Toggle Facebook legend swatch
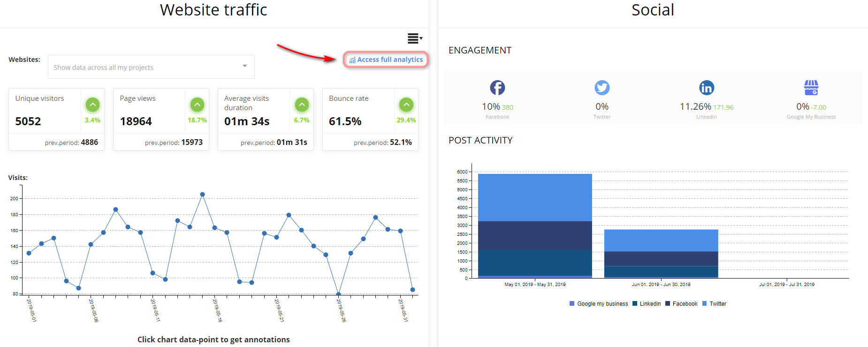The height and width of the screenshot is (347, 868). tap(668, 303)
